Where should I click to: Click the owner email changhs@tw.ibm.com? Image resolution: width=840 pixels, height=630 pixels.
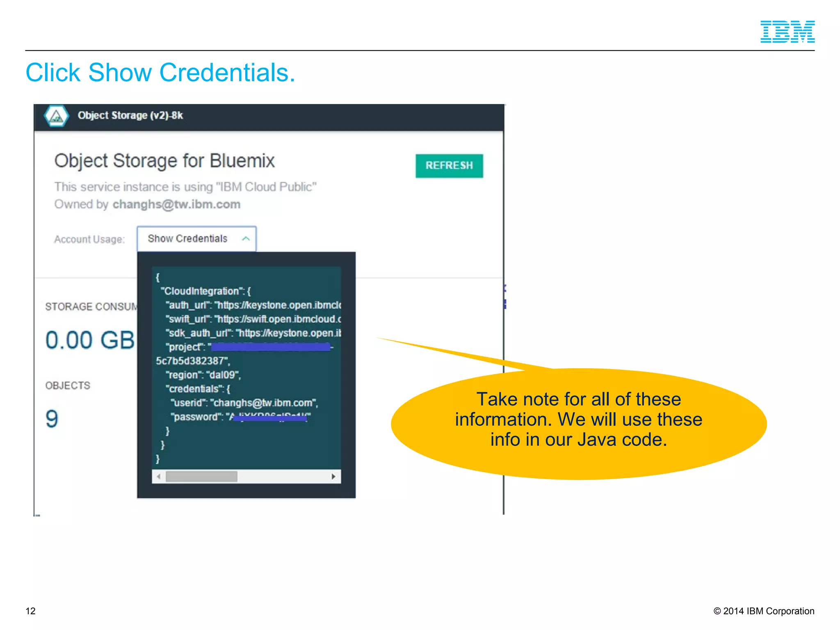[176, 204]
